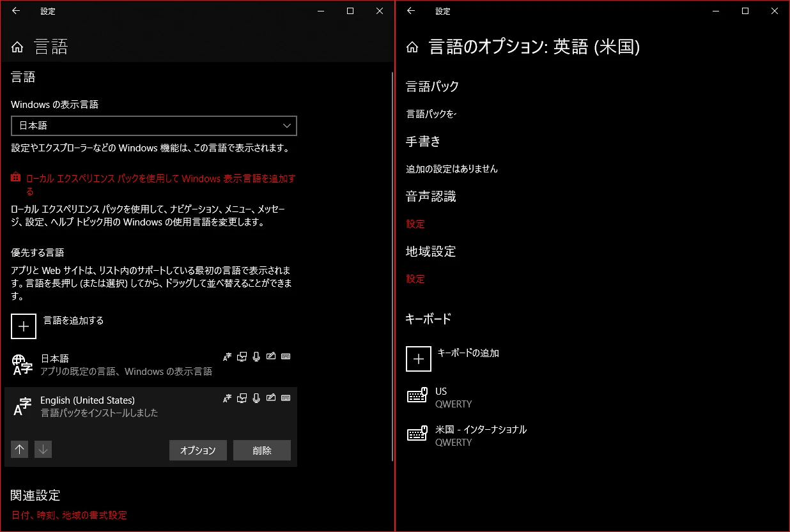Open 日付、時刻、地域の書式設定 link
This screenshot has height=532, width=790.
coord(69,515)
